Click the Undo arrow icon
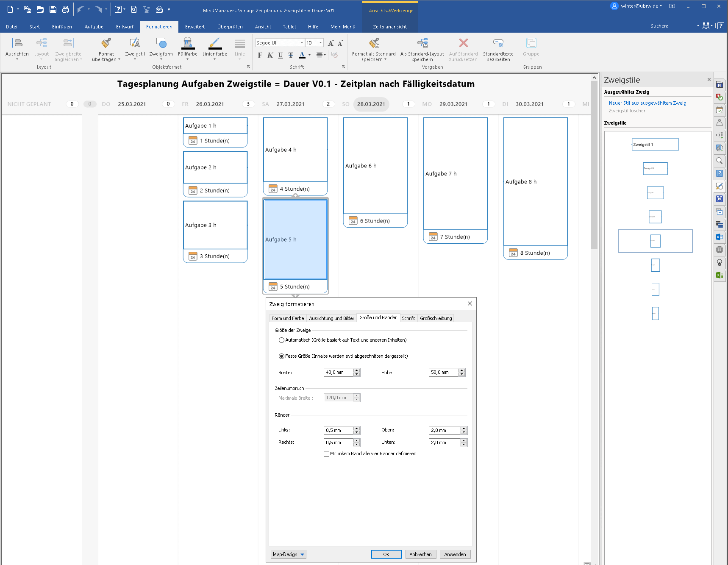Screen dimensions: 728x565 81,9
